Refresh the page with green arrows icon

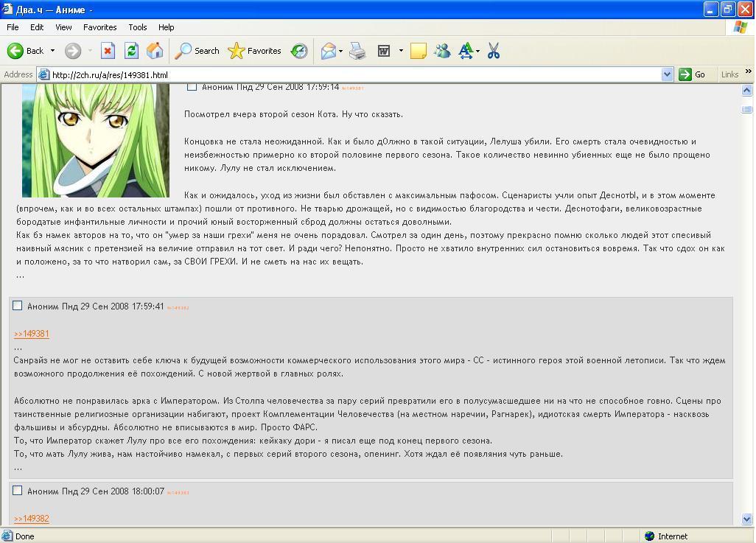click(x=131, y=51)
